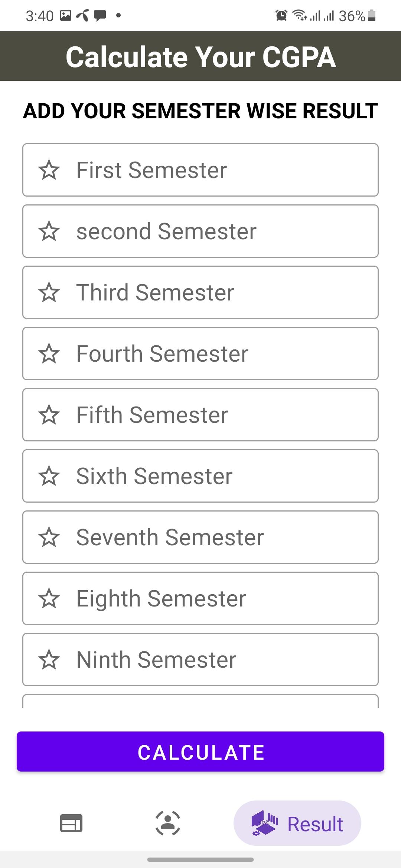The width and height of the screenshot is (401, 868).
Task: Focus the Sixth Semester input field
Action: click(x=200, y=476)
